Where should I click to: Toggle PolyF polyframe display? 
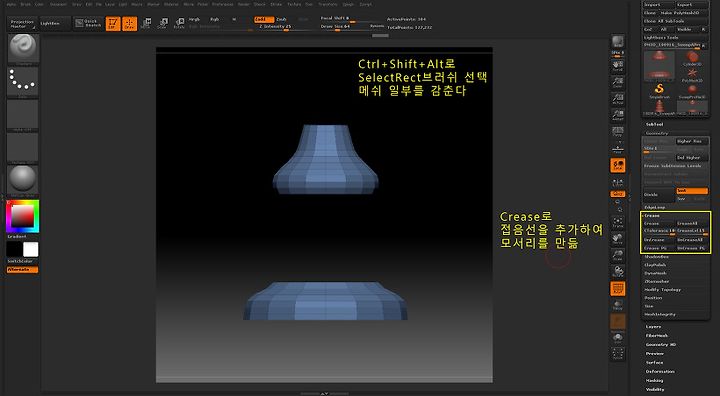618,289
